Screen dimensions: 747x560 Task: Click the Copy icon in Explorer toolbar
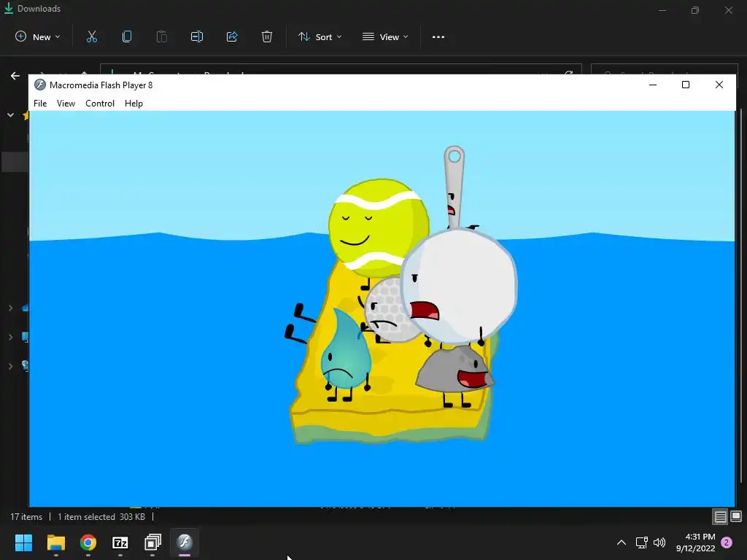point(127,36)
